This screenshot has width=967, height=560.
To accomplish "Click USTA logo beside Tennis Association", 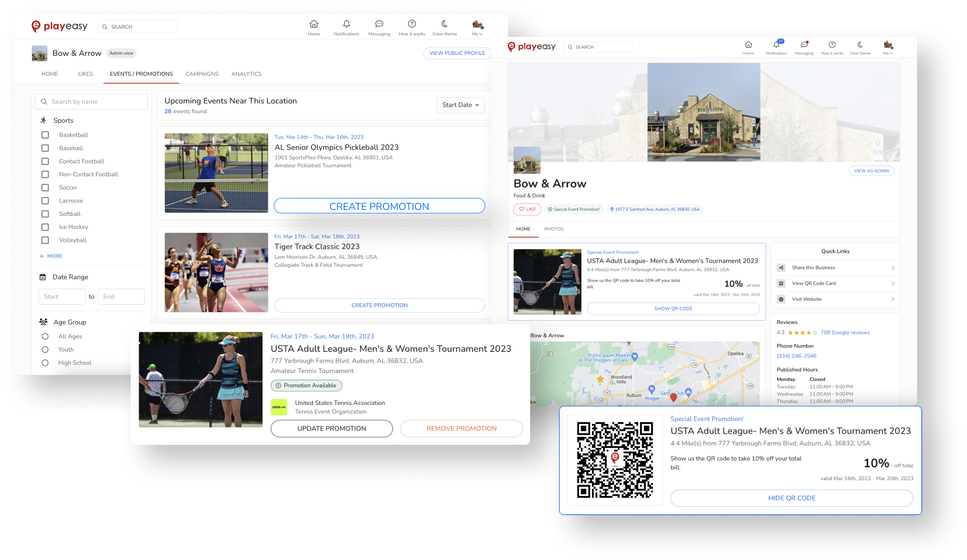I will point(279,407).
